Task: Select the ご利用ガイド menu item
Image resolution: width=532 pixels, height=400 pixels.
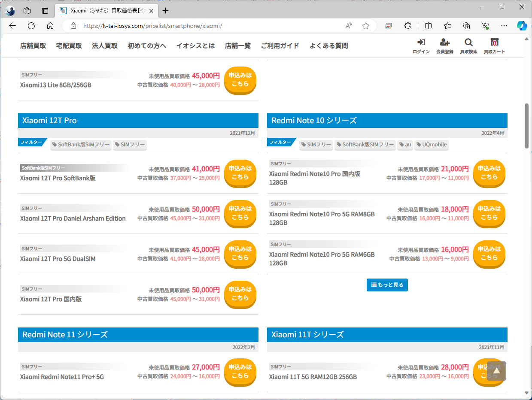Action: [x=280, y=45]
